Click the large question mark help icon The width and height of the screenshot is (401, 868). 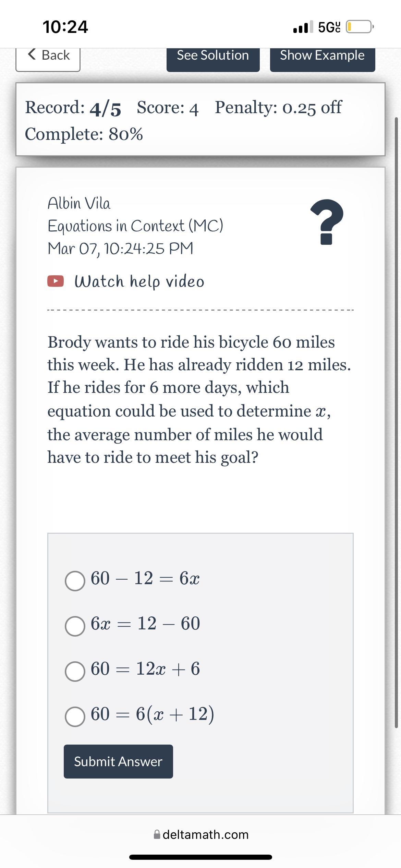pyautogui.click(x=327, y=222)
